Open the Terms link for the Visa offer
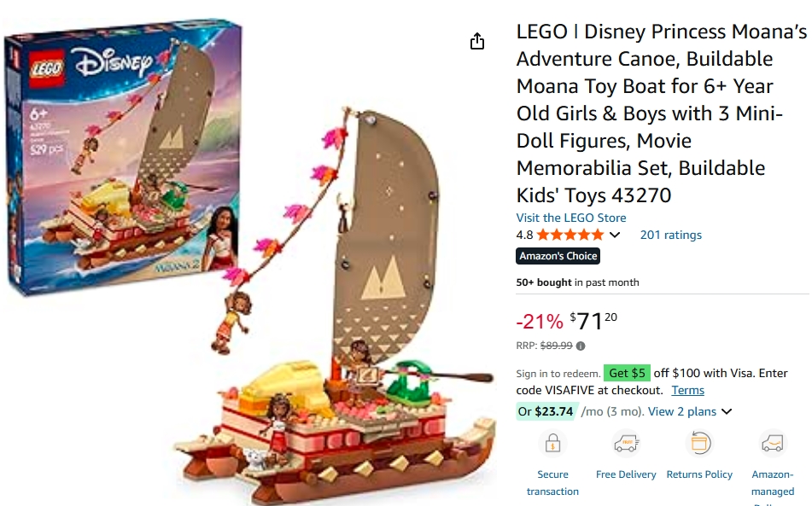 click(687, 390)
